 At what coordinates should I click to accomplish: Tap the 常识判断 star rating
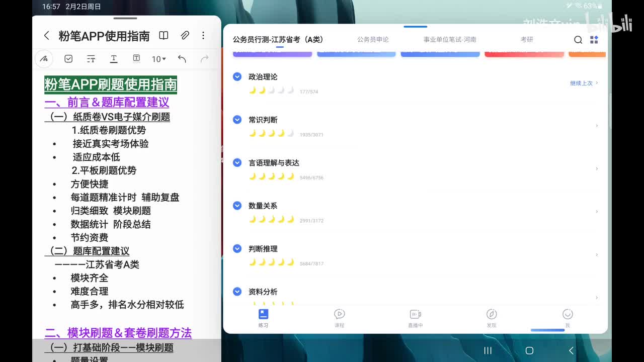(271, 133)
